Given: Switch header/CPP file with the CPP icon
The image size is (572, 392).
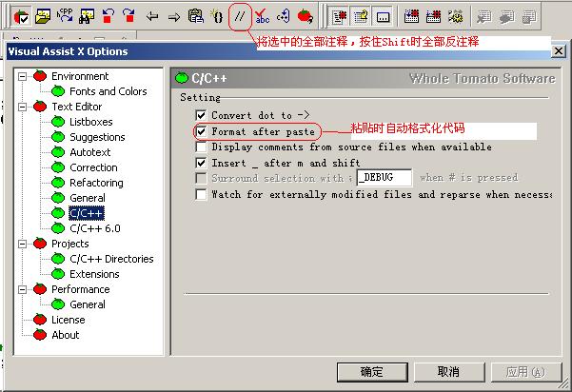Looking at the screenshot, I should point(65,16).
